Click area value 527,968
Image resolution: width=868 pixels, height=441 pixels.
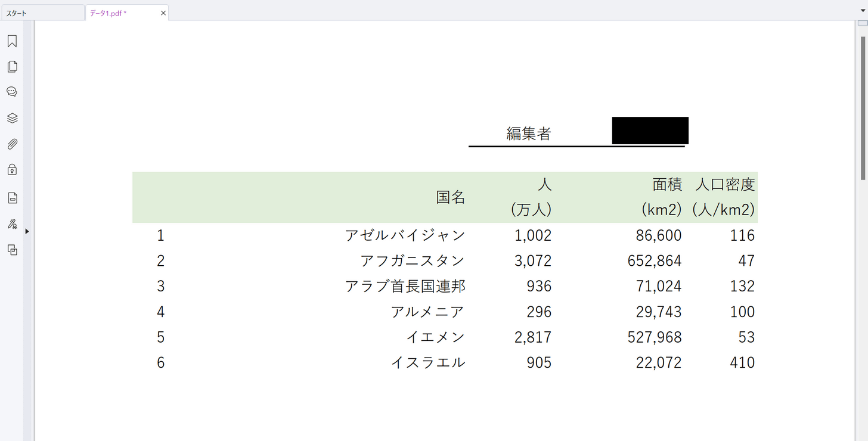coord(655,337)
